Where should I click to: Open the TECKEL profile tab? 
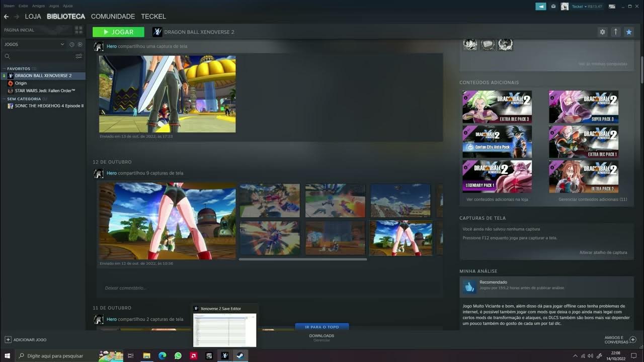pyautogui.click(x=153, y=17)
